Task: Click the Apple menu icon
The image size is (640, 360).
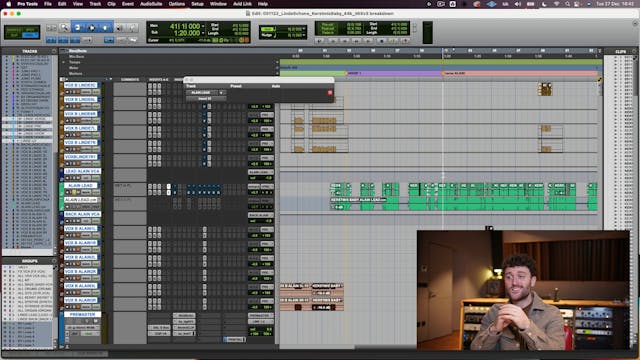Action: 8,4
